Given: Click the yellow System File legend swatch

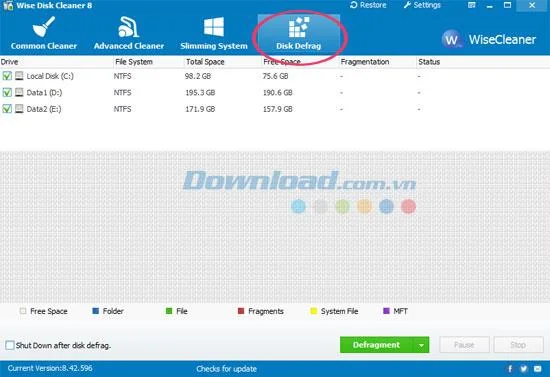Looking at the screenshot, I should pyautogui.click(x=314, y=311).
